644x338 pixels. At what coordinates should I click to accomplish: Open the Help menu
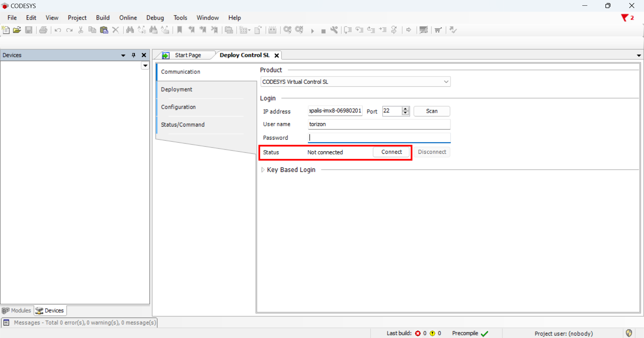(234, 18)
